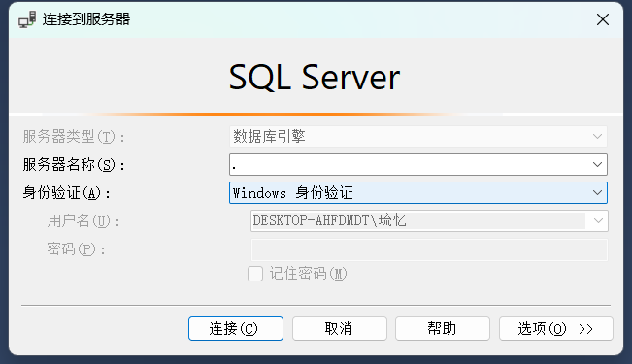Viewport: 632px width, 364px height.
Task: Expand options with 选项 button
Action: click(556, 328)
